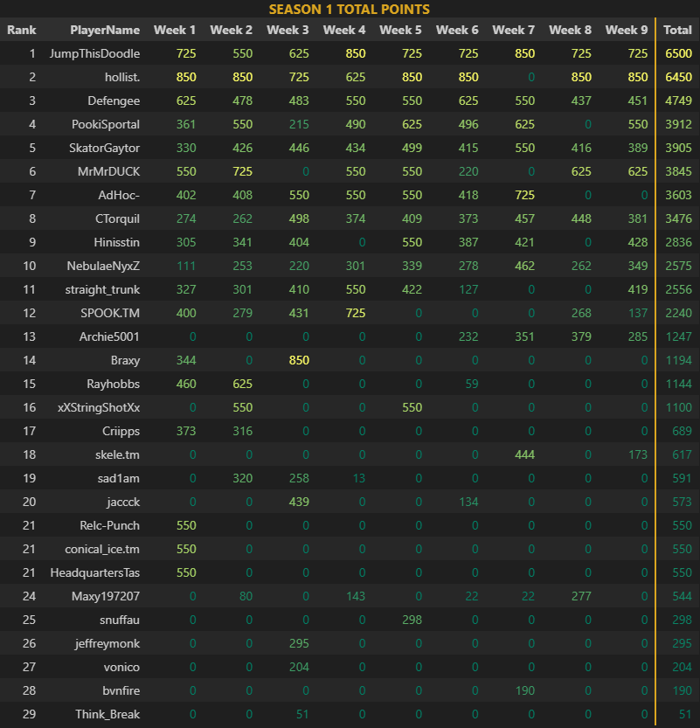This screenshot has height=728, width=700.
Task: Click SkatorGaytor's total of 3905
Action: click(679, 148)
